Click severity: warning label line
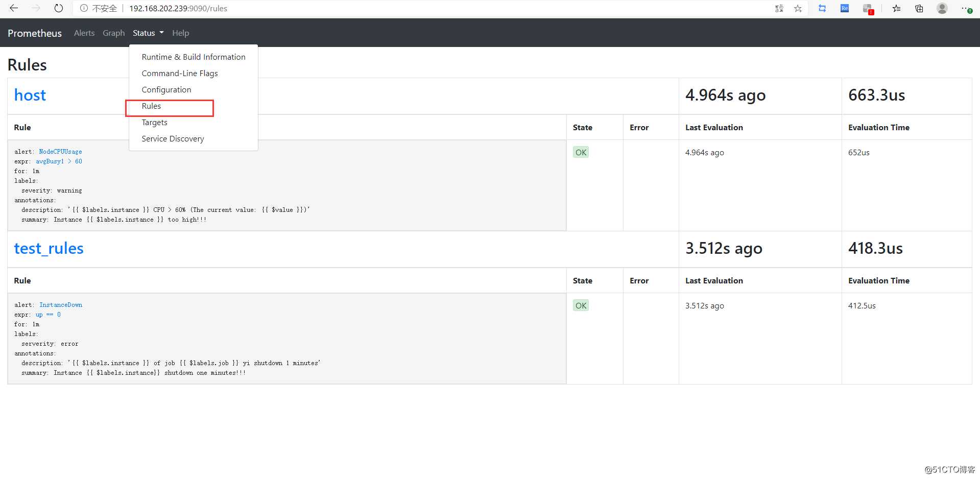This screenshot has height=479, width=980. click(52, 190)
